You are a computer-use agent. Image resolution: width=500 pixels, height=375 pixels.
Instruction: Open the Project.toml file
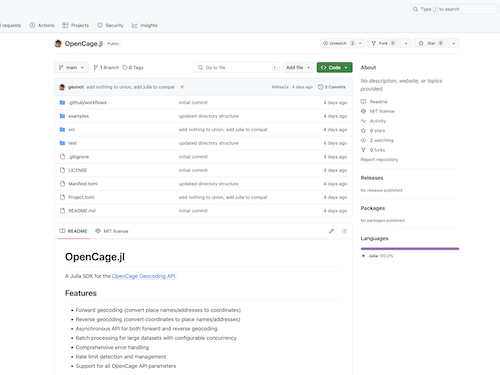click(x=81, y=197)
